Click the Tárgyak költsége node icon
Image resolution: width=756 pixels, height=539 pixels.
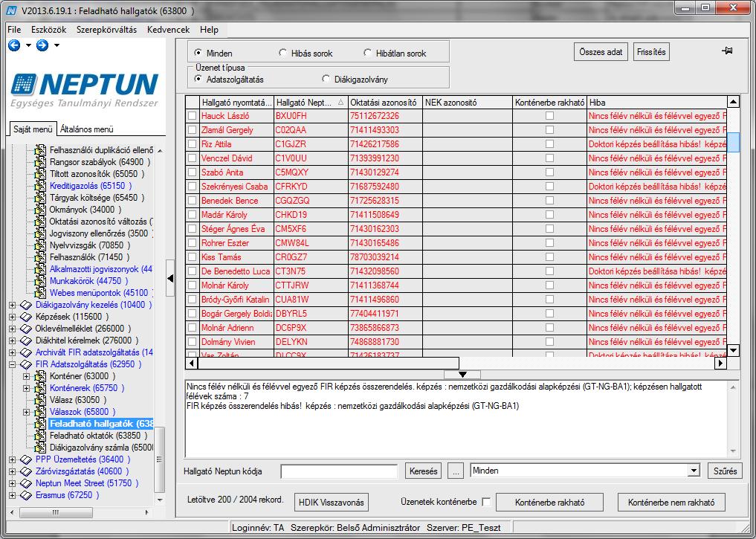coord(41,198)
